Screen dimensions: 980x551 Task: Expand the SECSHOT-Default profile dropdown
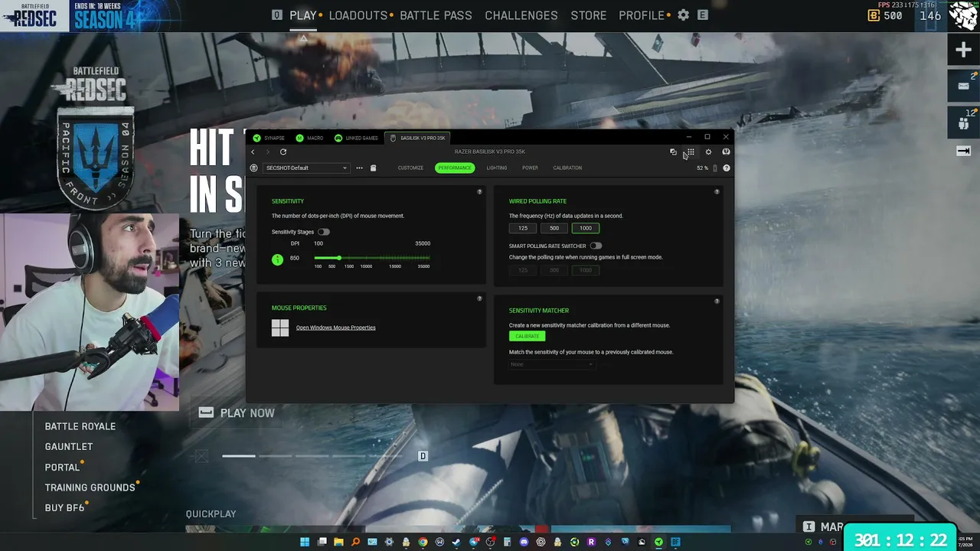point(306,168)
